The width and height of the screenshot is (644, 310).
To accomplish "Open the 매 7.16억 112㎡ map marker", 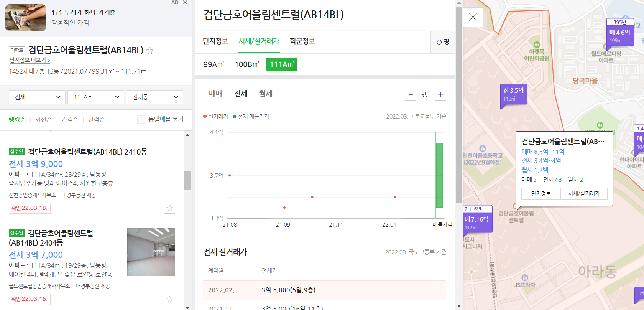I will pyautogui.click(x=477, y=221).
